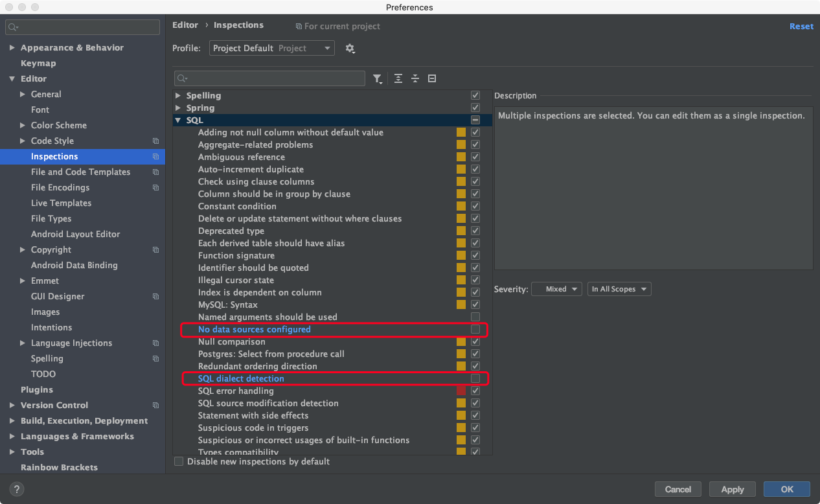Click the yellow severity swatch for Ambiguous reference
Image resolution: width=820 pixels, height=504 pixels.
(461, 157)
